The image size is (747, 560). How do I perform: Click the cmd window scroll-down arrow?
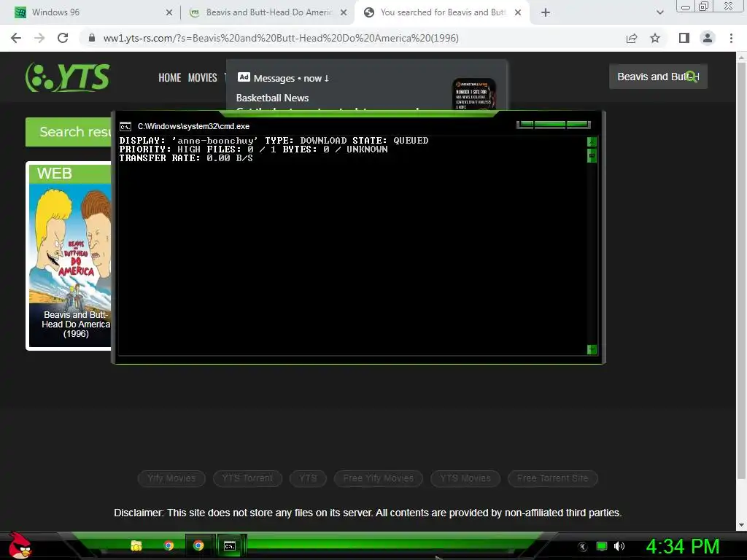pos(592,349)
